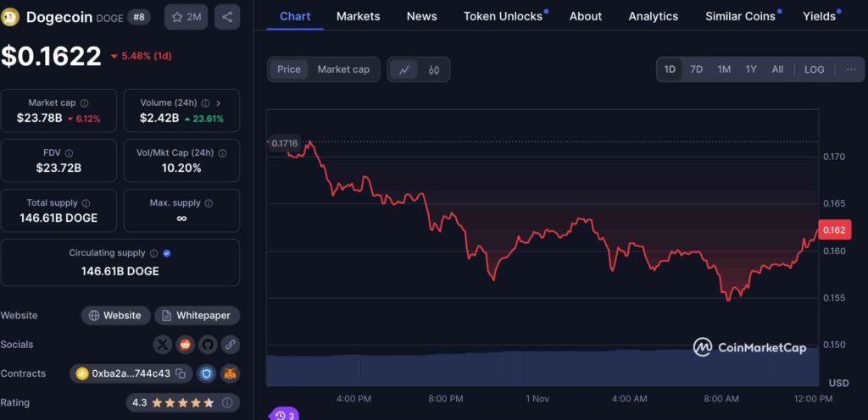Open the News tab
This screenshot has height=420, width=868.
422,17
